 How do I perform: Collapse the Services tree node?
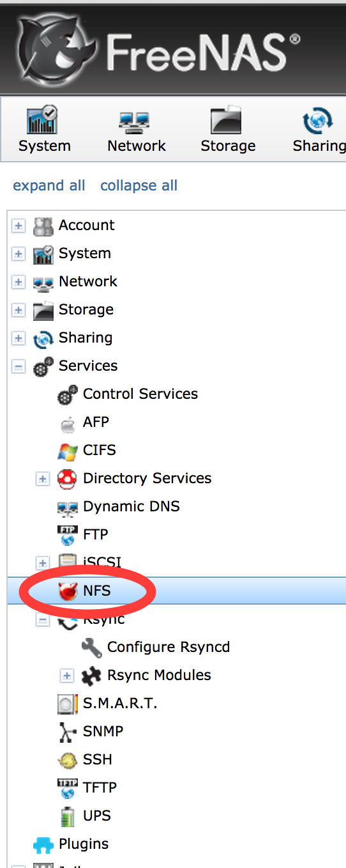click(19, 366)
